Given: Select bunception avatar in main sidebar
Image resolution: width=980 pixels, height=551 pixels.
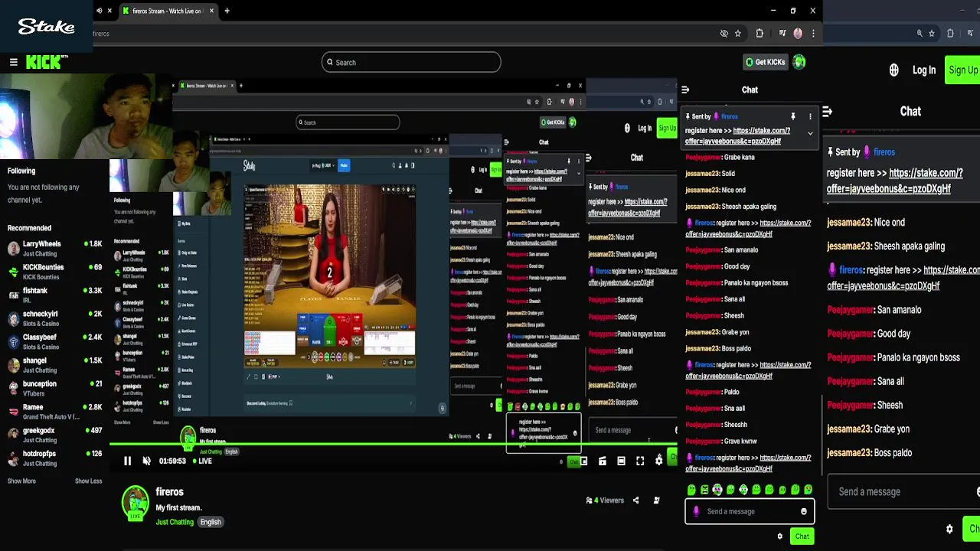Looking at the screenshot, I should pyautogui.click(x=14, y=388).
